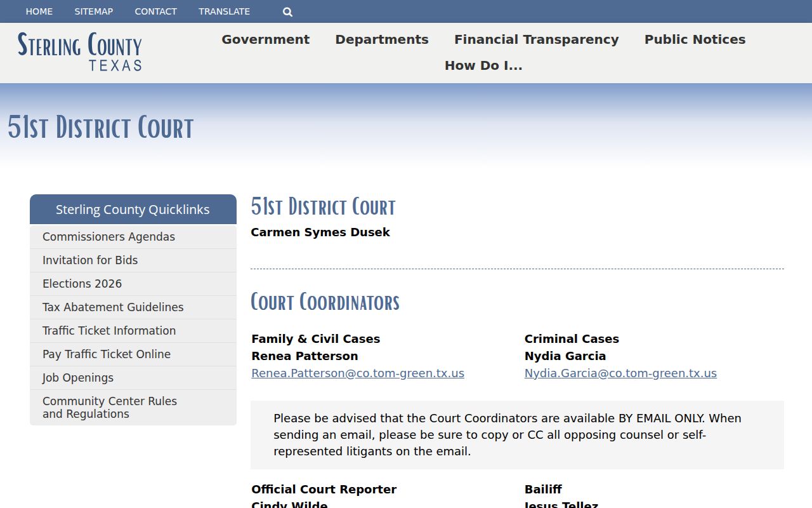This screenshot has height=508, width=812.
Task: Click the Sterling County Quicklinks header
Action: (133, 210)
